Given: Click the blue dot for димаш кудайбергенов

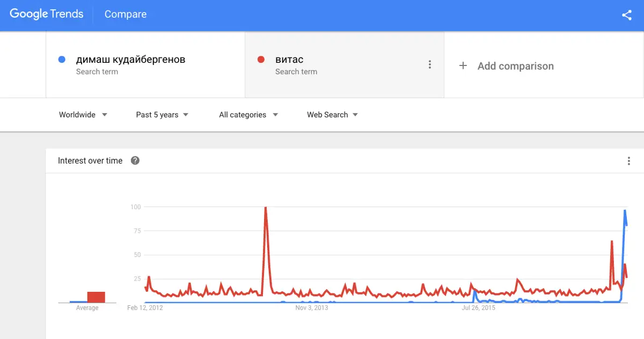Looking at the screenshot, I should [62, 60].
